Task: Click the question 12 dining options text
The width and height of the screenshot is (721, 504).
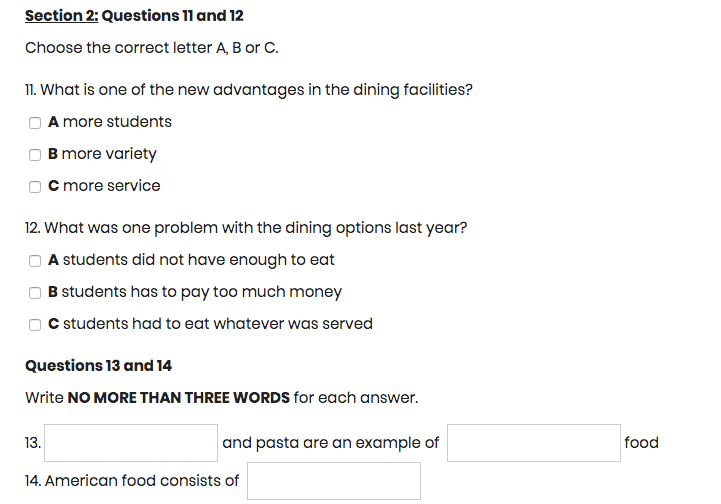Action: pyautogui.click(x=246, y=228)
